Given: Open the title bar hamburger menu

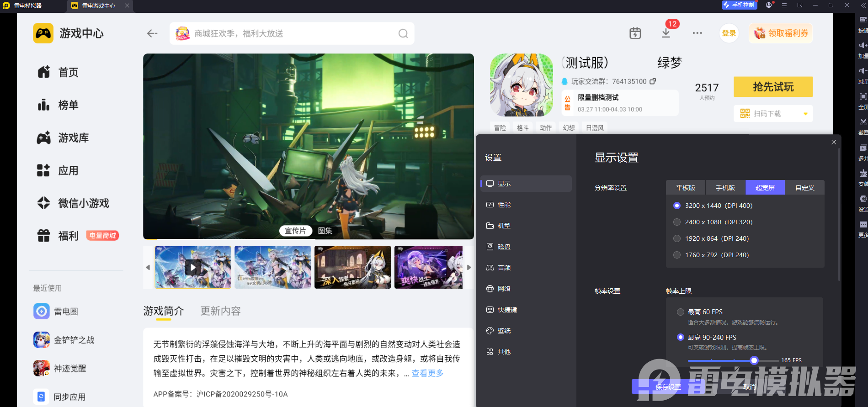Looking at the screenshot, I should [784, 5].
